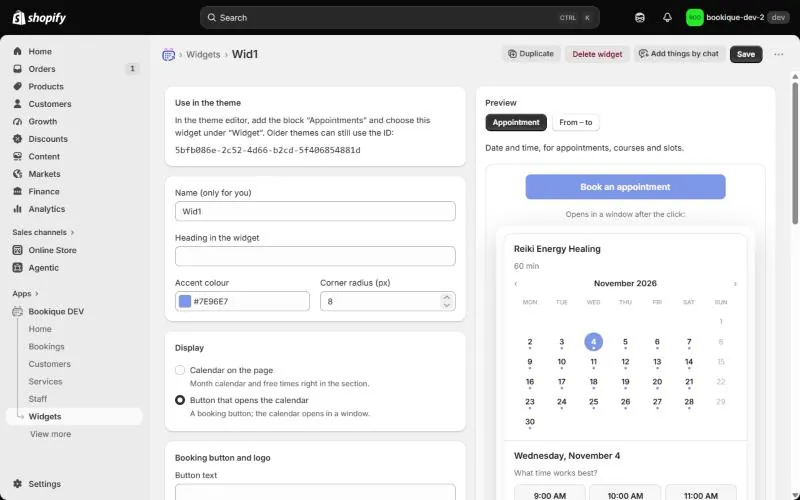The height and width of the screenshot is (500, 800).
Task: Open the bookique-dev-2 store account menu
Action: pos(738,18)
